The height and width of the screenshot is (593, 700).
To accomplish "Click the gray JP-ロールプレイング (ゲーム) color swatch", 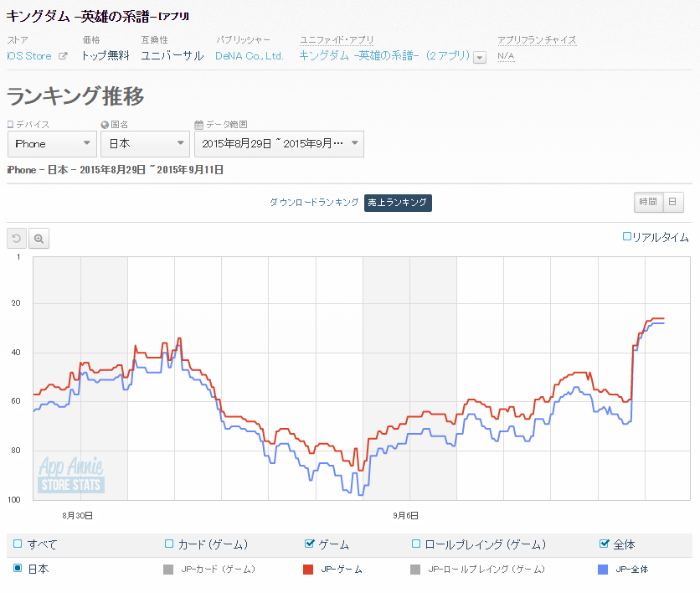I will click(415, 570).
